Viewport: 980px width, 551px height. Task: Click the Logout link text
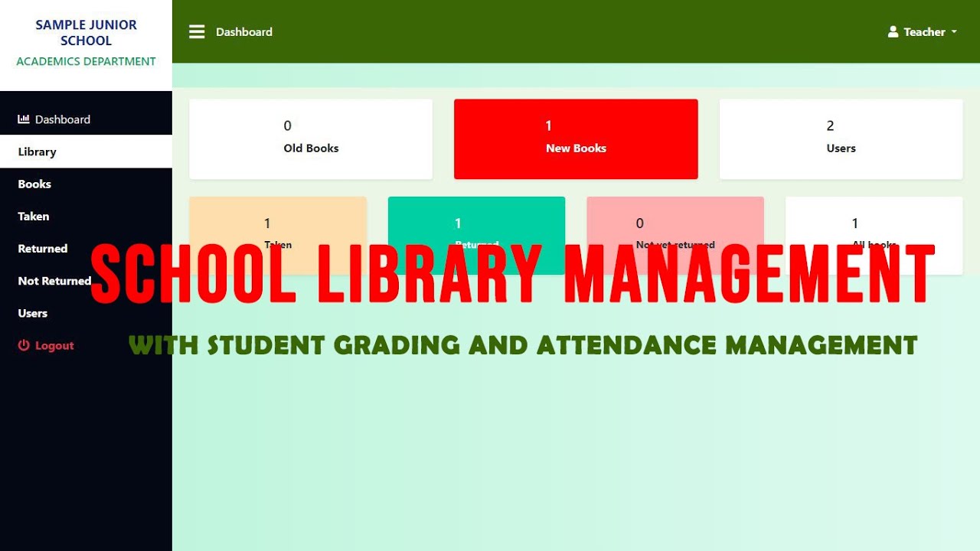54,345
